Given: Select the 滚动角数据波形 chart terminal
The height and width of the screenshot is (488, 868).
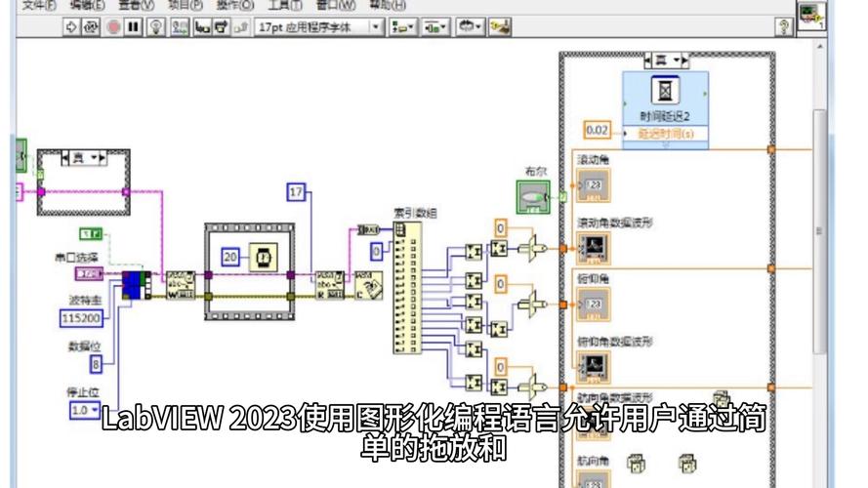Looking at the screenshot, I should tap(593, 247).
